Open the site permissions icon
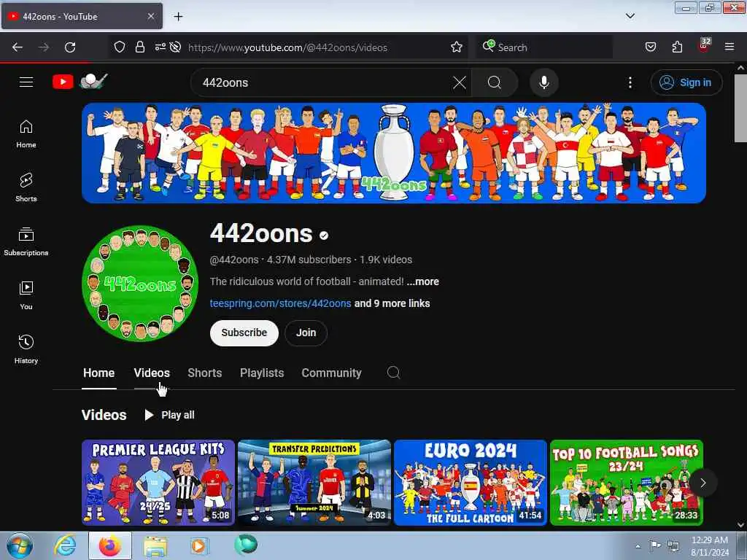This screenshot has height=560, width=747. (160, 47)
